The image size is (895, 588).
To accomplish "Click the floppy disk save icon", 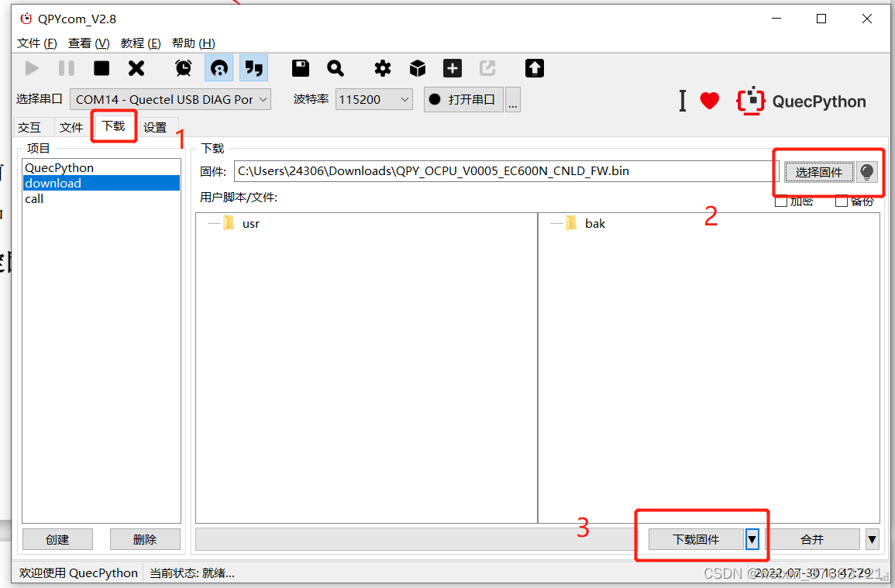I will [300, 68].
